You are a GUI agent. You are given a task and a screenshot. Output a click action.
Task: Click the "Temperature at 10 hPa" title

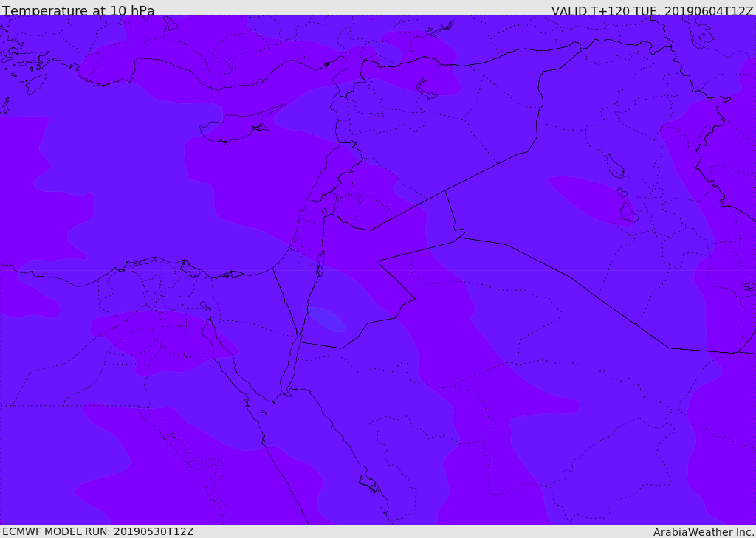78,10
